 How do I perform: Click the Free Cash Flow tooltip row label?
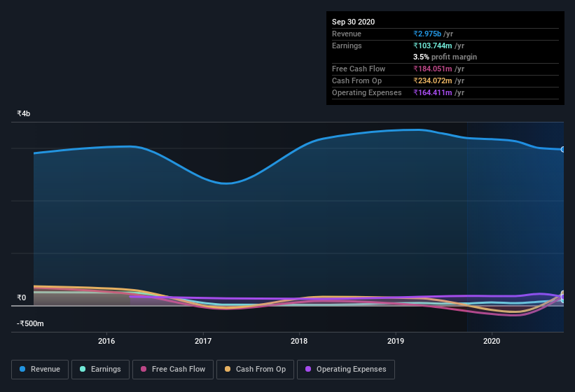point(359,69)
